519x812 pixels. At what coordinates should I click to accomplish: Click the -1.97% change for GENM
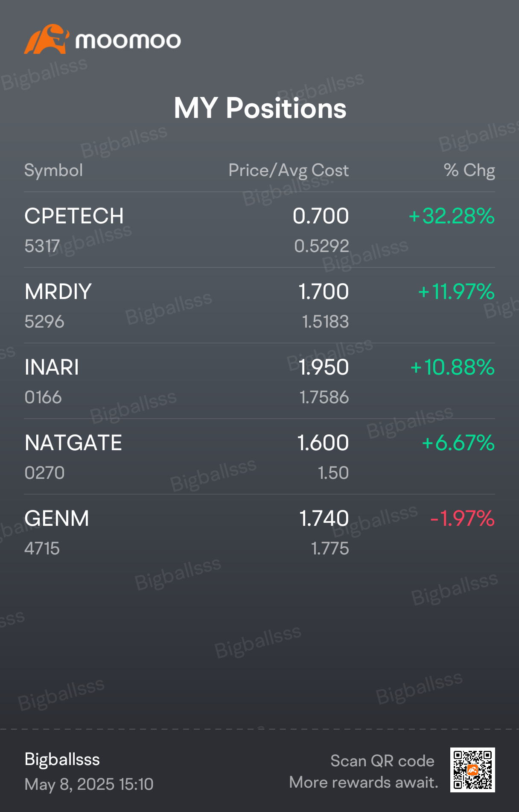(x=463, y=519)
